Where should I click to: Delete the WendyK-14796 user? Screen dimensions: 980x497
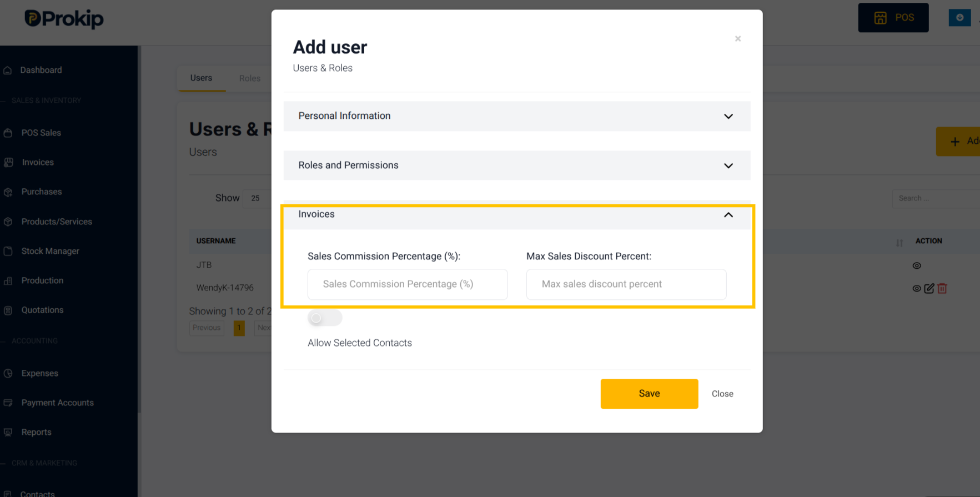click(x=942, y=288)
